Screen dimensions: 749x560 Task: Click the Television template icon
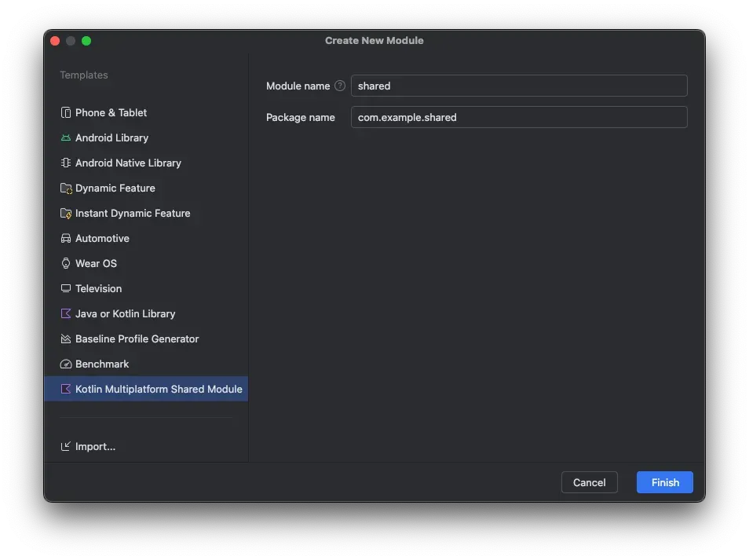point(66,288)
